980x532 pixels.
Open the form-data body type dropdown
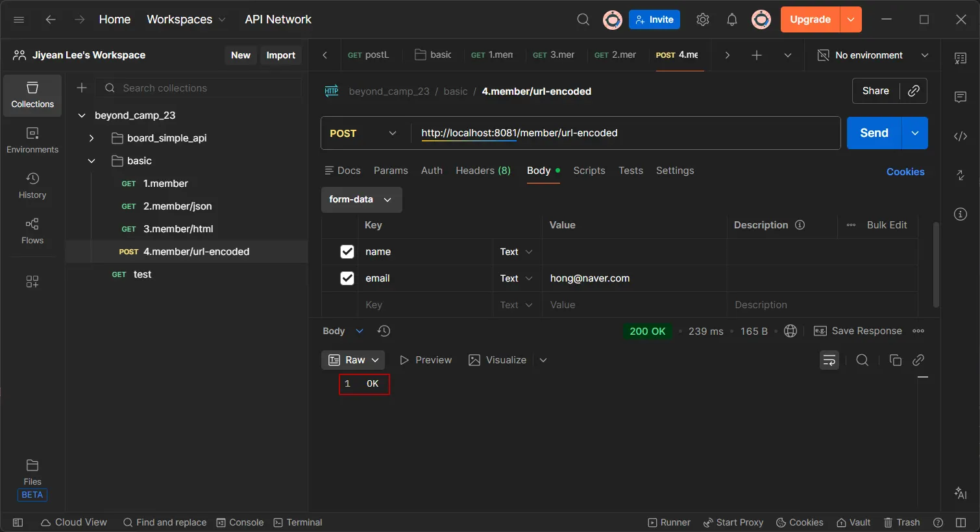tap(361, 200)
